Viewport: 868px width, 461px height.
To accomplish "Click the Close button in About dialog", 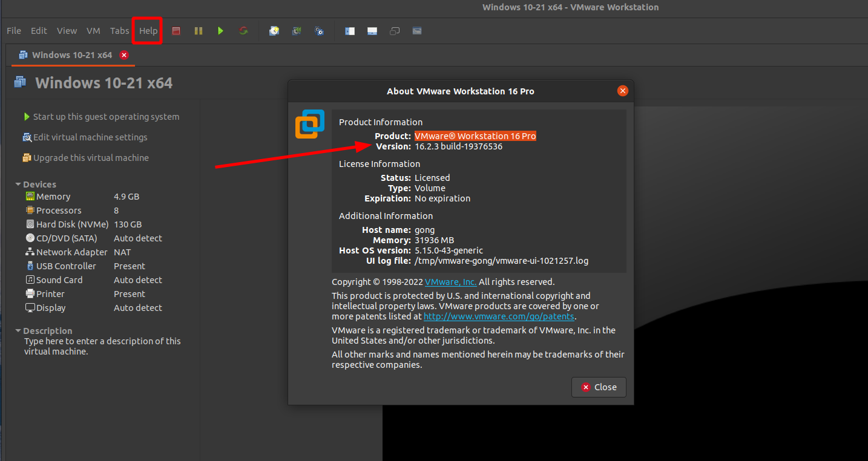I will coord(599,387).
